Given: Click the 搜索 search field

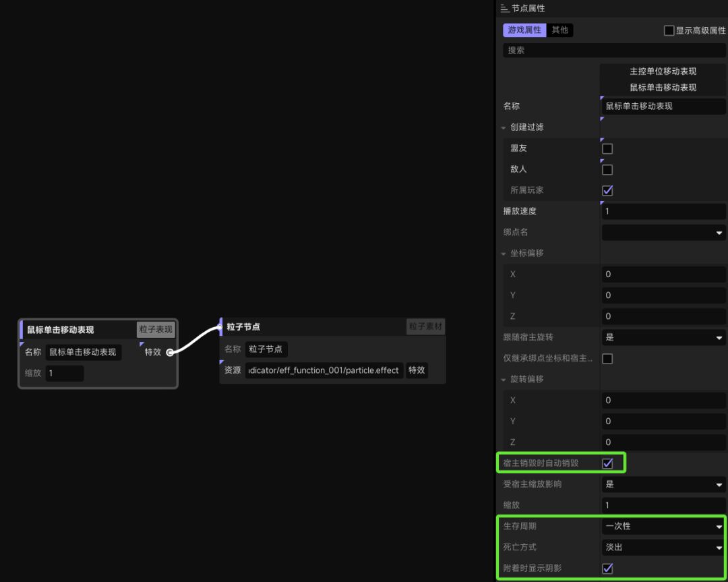Looking at the screenshot, I should coord(614,50).
